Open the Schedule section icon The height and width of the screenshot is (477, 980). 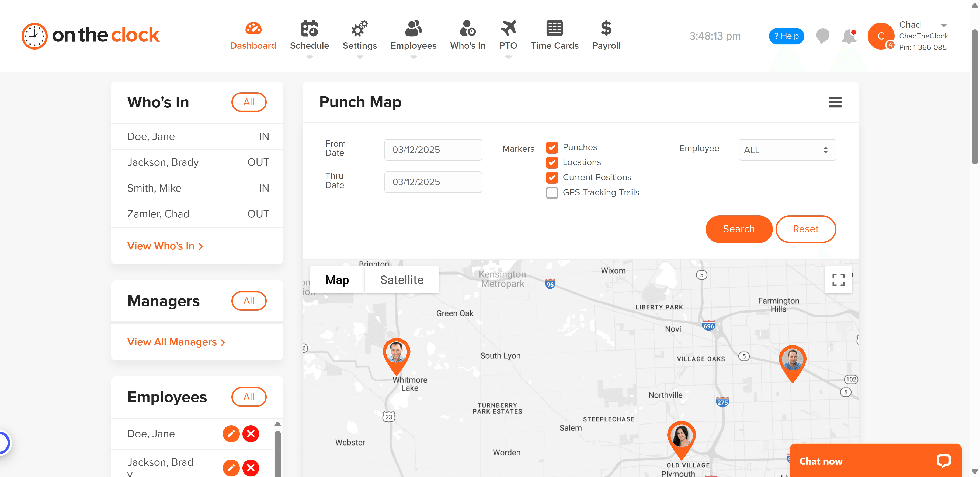pyautogui.click(x=309, y=28)
